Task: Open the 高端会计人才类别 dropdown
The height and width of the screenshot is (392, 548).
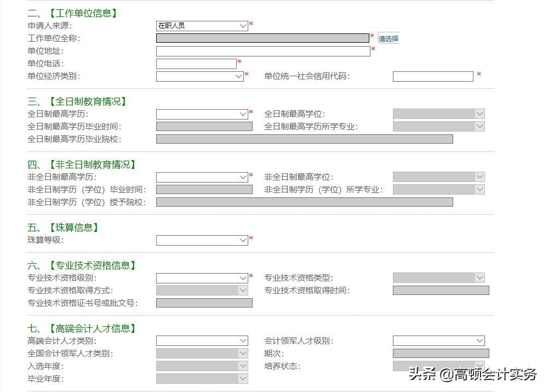Action: (x=202, y=340)
